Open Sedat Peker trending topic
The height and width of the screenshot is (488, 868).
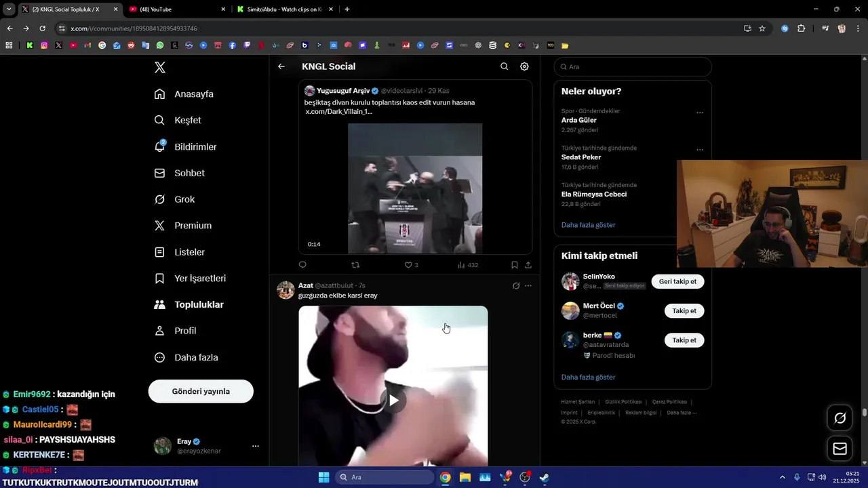click(581, 157)
